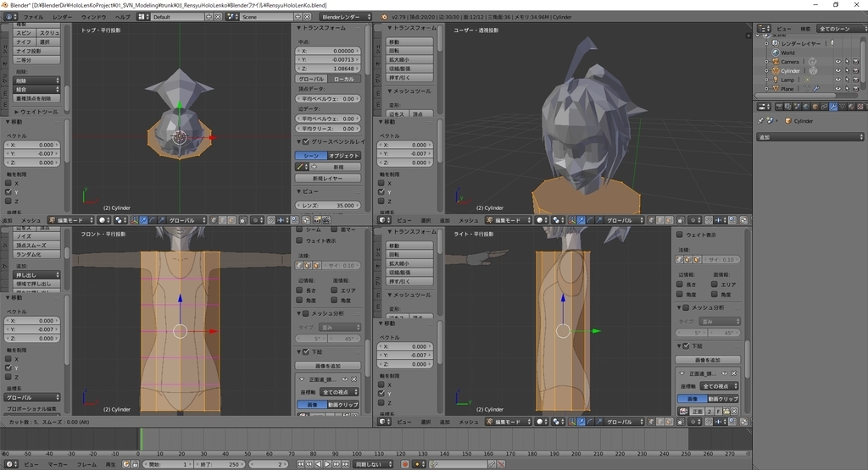Adjust the 平均クリース value slider
Screen dimensions: 868x470
[328, 129]
